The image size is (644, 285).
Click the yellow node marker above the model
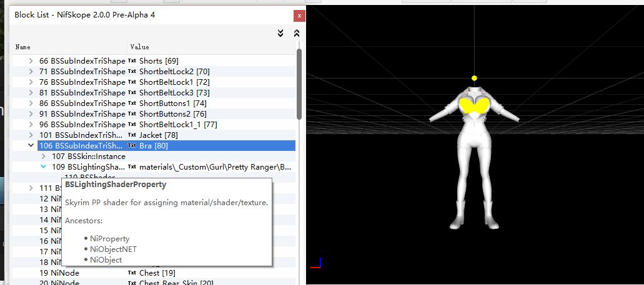click(x=475, y=78)
